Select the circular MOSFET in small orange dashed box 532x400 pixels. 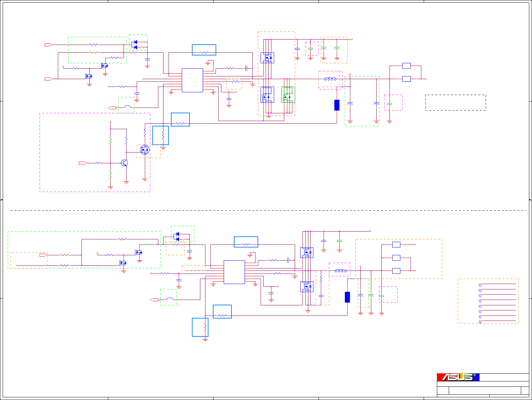[145, 149]
